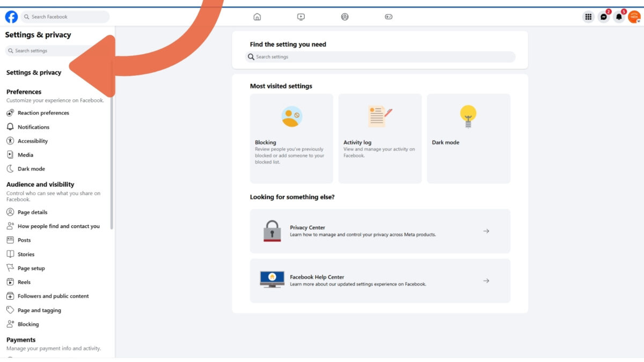Select Media in the sidebar
The width and height of the screenshot is (644, 362).
tap(25, 155)
